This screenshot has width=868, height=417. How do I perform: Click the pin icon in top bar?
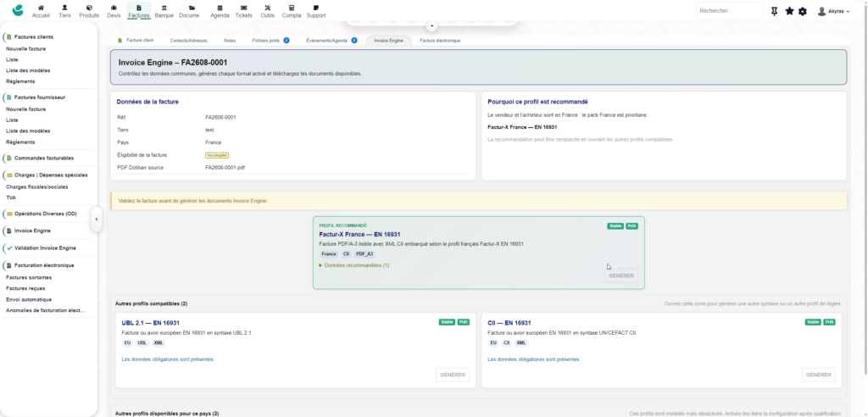coord(775,11)
